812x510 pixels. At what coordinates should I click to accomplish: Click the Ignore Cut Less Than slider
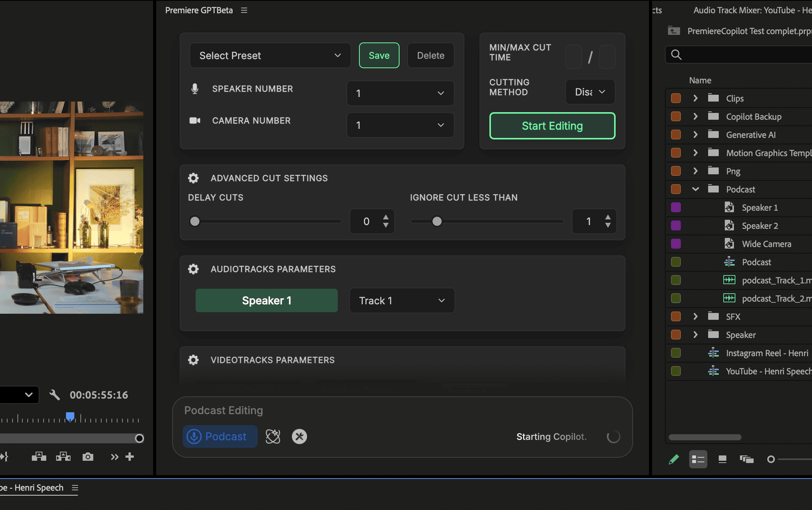pos(437,221)
